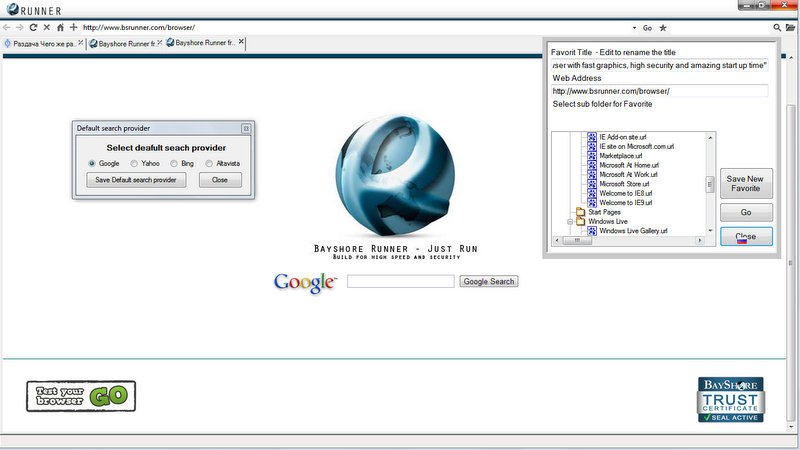The image size is (800, 450).
Task: Open the address bar history dropdown arrow
Action: click(634, 28)
